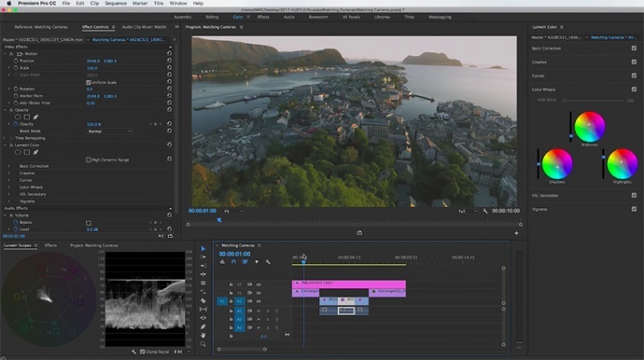Screen dimensions: 644x360
Task: Collapse the Motion effect
Action: click(5, 54)
